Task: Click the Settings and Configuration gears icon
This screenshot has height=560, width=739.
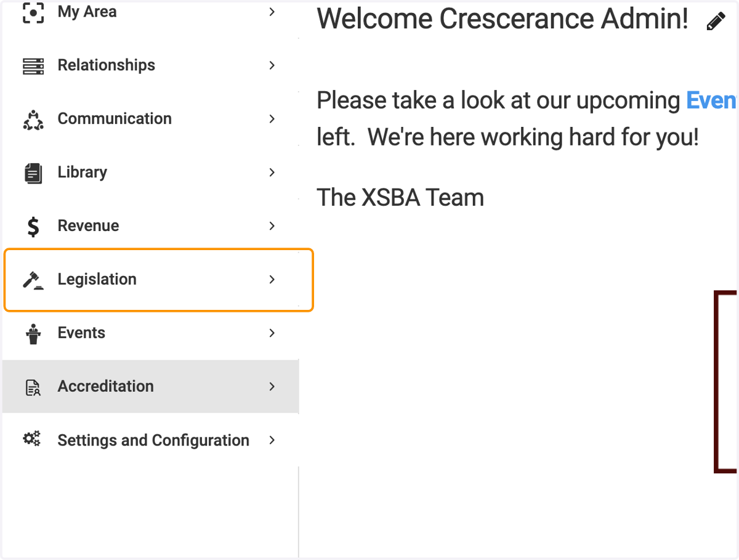Action: 32,439
